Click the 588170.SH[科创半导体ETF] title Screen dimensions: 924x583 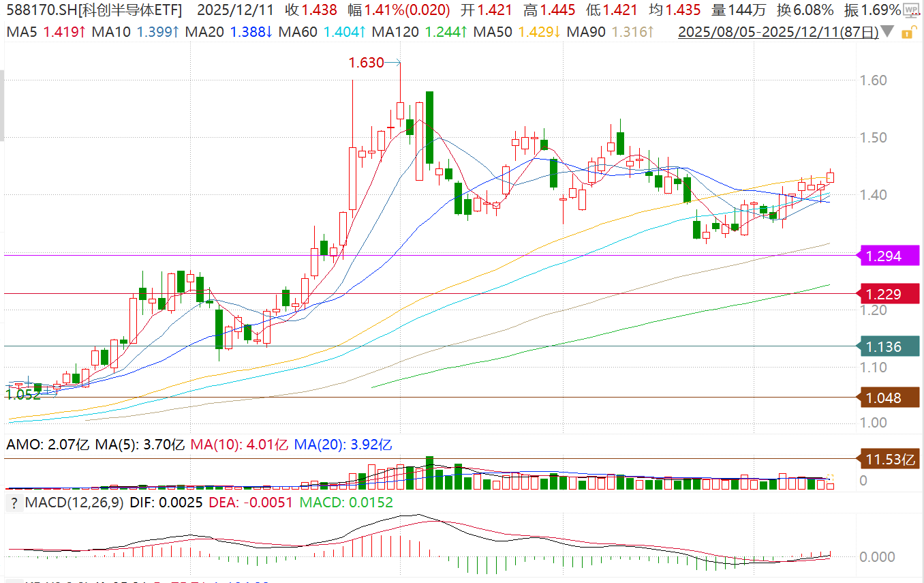(x=94, y=10)
